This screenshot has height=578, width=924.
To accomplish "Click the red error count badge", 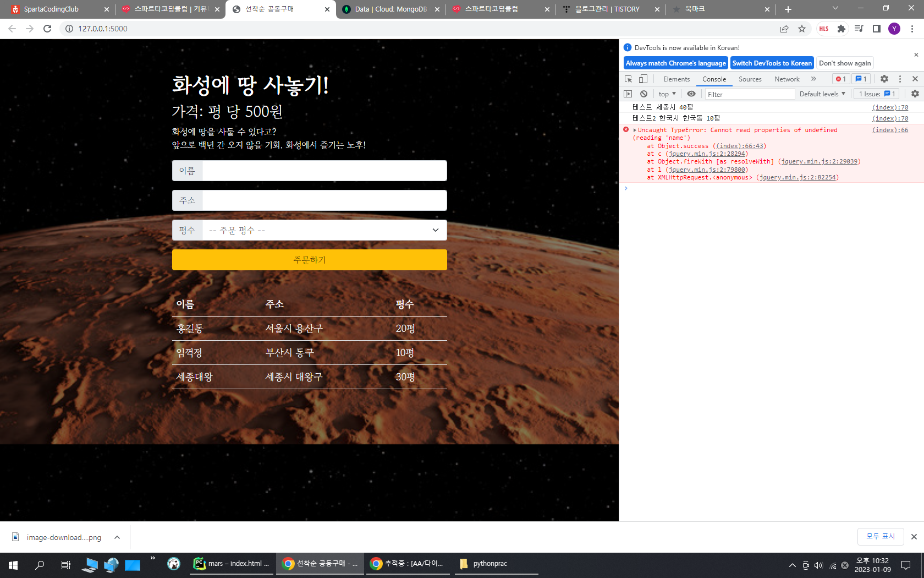I will pyautogui.click(x=841, y=79).
